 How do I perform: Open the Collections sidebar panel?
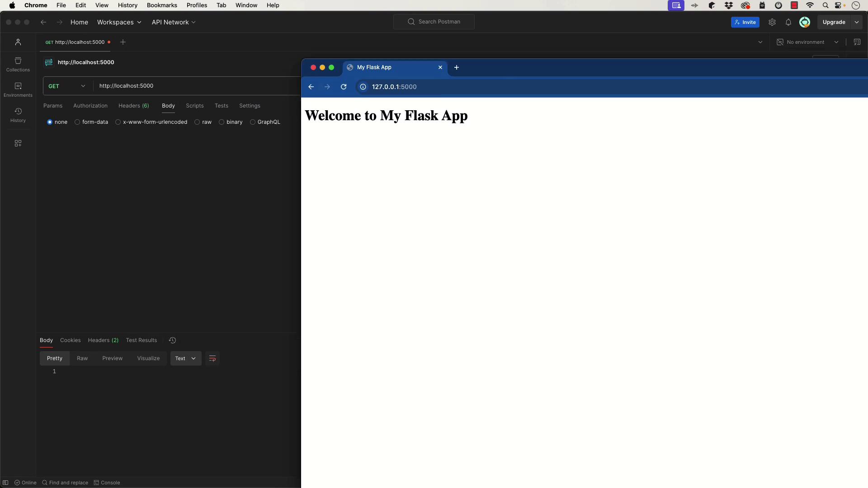coord(18,64)
